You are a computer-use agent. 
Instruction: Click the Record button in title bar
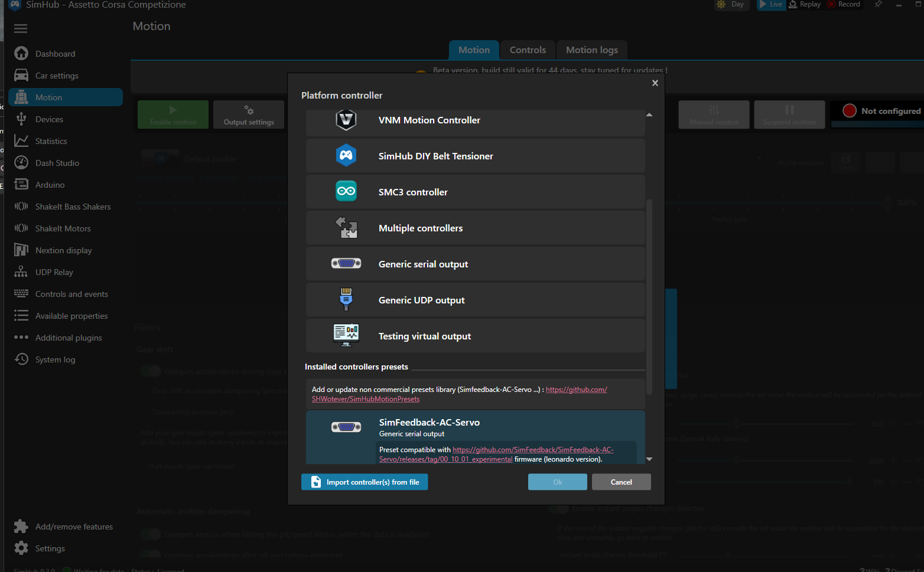point(845,5)
